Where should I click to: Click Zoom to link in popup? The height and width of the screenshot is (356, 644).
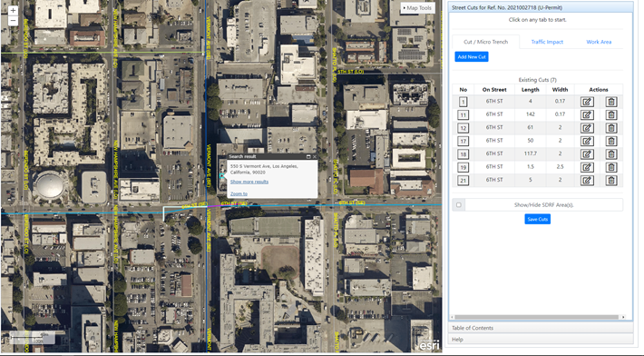[239, 193]
